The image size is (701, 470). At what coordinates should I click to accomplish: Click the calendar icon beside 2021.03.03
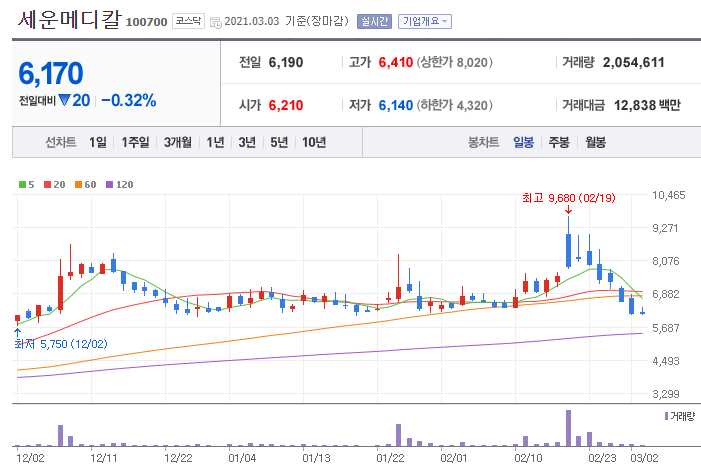coord(216,22)
